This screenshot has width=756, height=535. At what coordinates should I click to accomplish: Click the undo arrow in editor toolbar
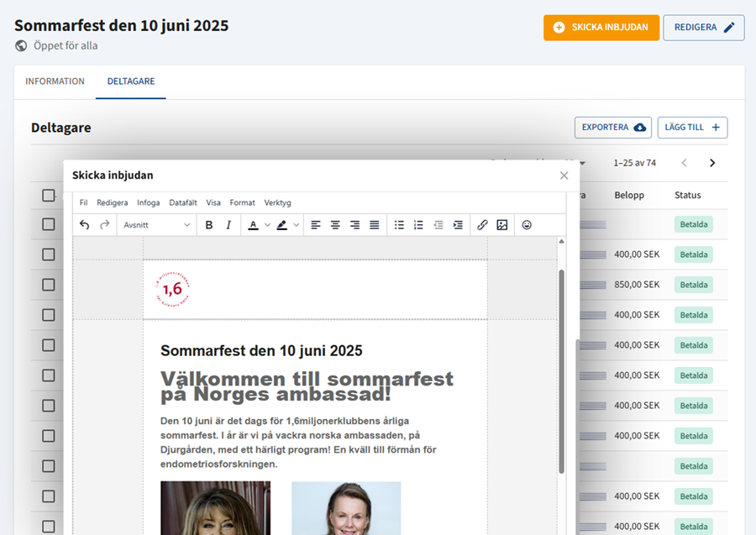[x=84, y=225]
